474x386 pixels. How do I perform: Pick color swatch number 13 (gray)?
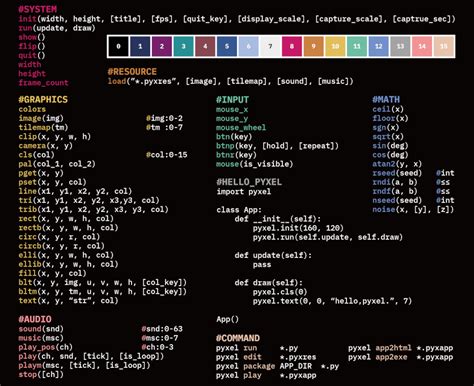pyautogui.click(x=400, y=46)
